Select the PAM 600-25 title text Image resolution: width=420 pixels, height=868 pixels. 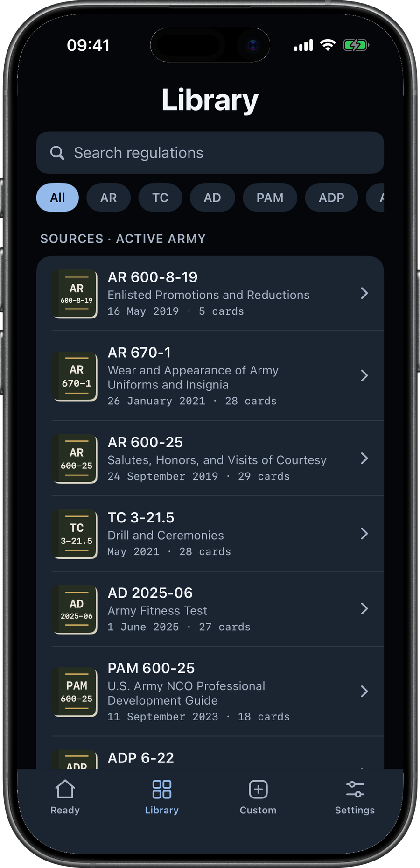pos(151,668)
